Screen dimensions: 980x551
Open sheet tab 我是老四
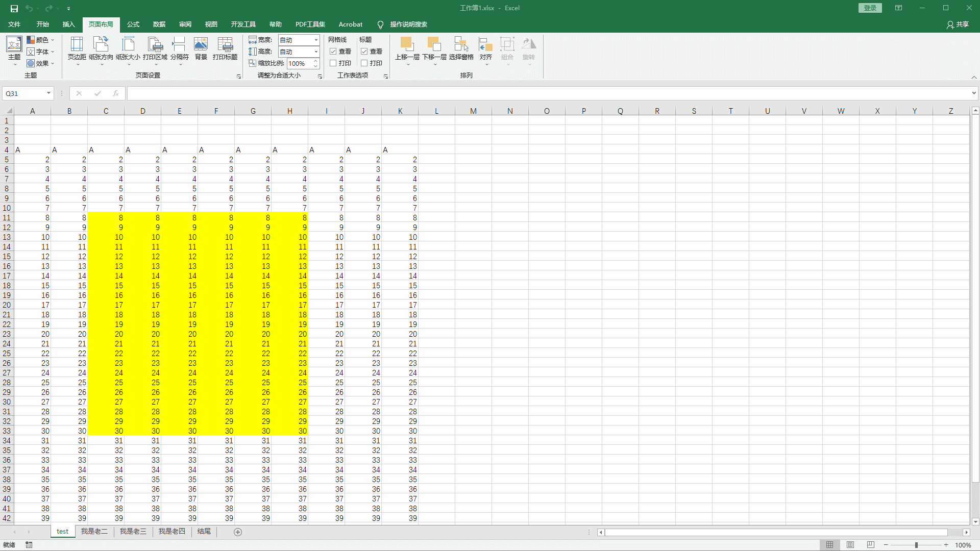tap(172, 532)
